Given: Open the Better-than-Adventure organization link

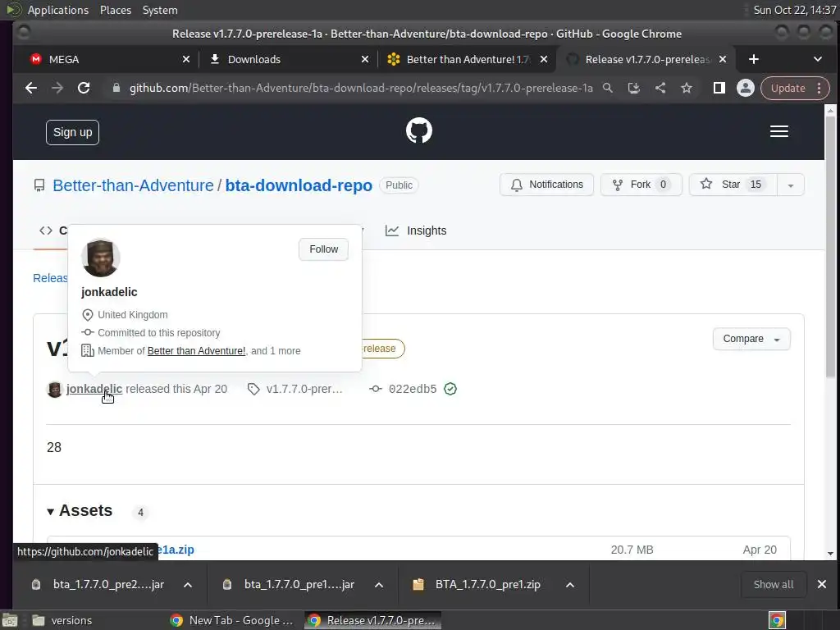Looking at the screenshot, I should (133, 185).
